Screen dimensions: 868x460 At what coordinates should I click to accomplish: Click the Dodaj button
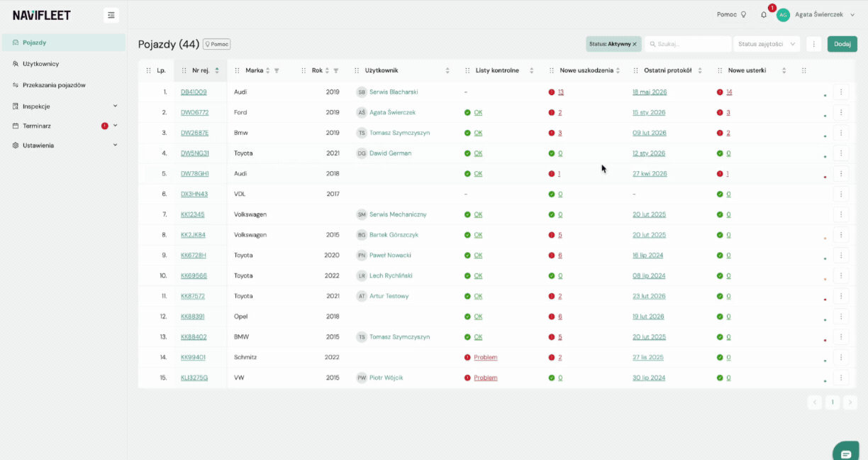click(x=842, y=44)
